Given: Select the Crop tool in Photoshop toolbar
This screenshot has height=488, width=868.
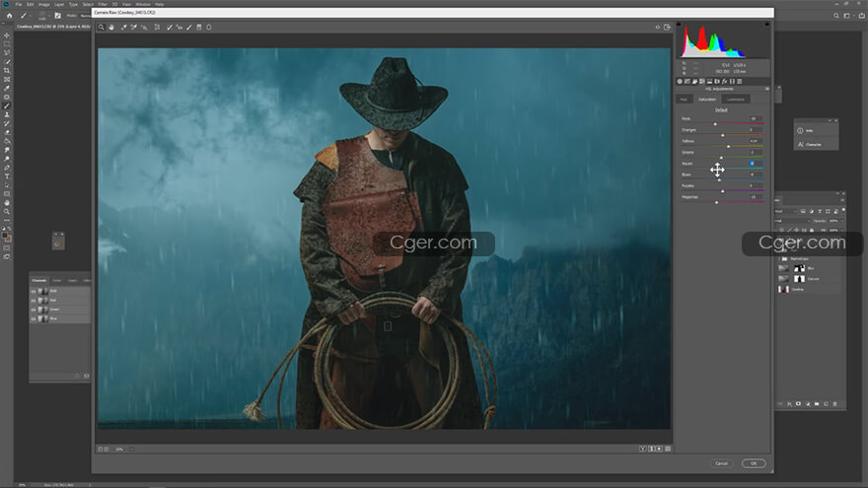Looking at the screenshot, I should tap(7, 71).
